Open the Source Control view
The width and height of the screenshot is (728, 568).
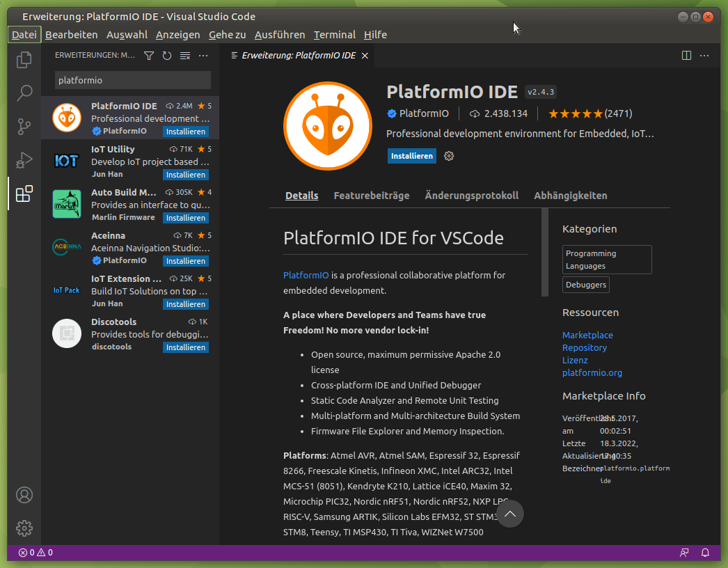(24, 126)
